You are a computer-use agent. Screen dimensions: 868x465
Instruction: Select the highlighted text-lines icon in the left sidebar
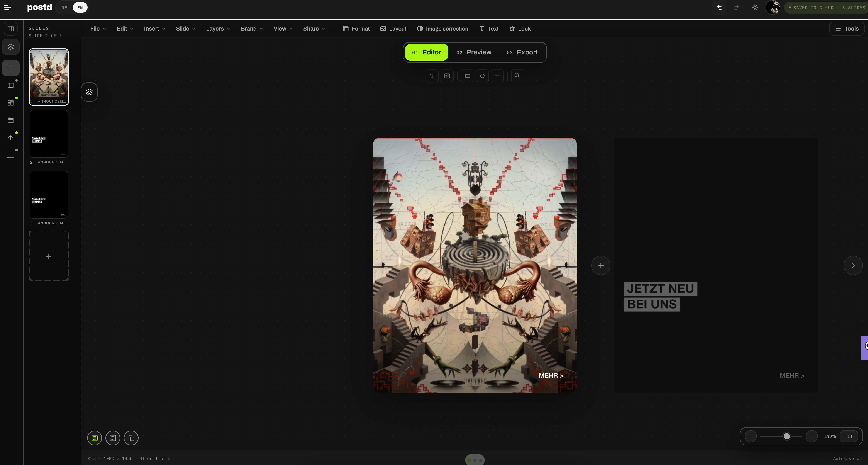(x=11, y=68)
